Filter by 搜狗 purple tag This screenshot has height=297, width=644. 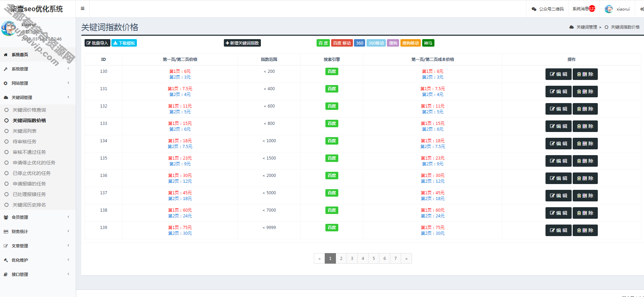pyautogui.click(x=393, y=43)
